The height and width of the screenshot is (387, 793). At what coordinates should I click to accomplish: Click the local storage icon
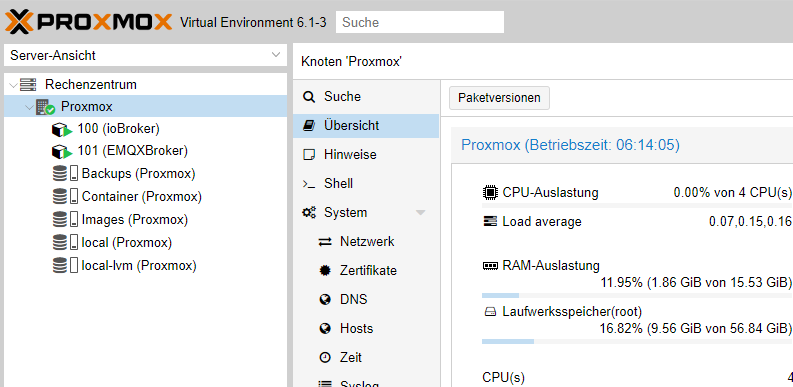click(x=65, y=242)
